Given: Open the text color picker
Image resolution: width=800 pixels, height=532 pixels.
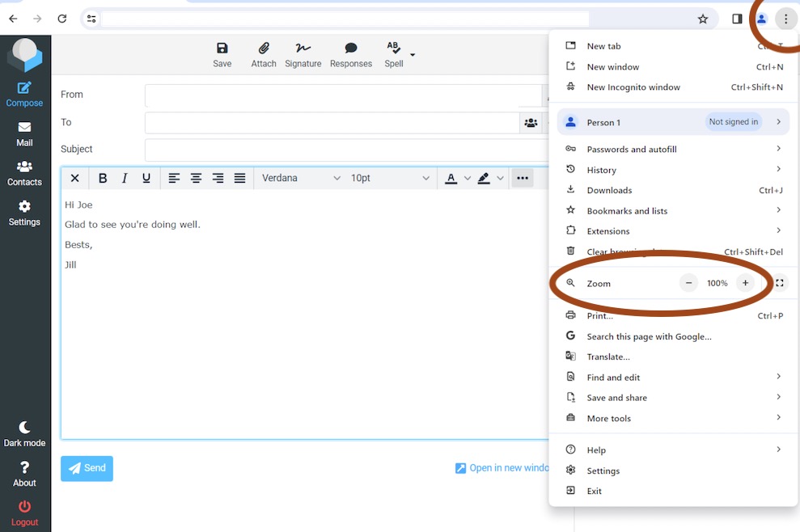Looking at the screenshot, I should pos(451,178).
